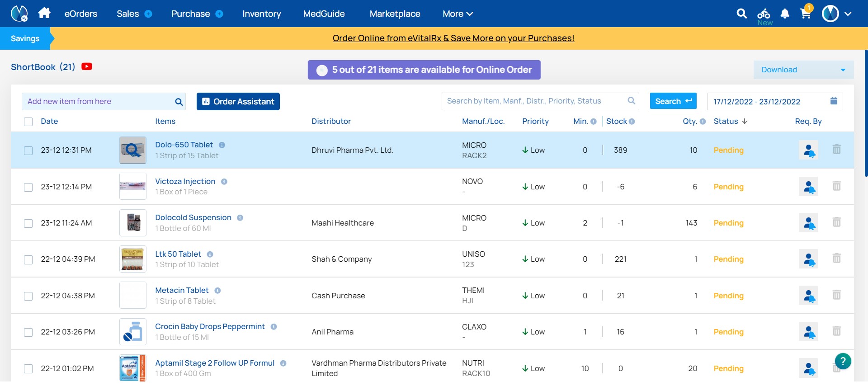Open the global search magnifier in navbar

coord(741,14)
